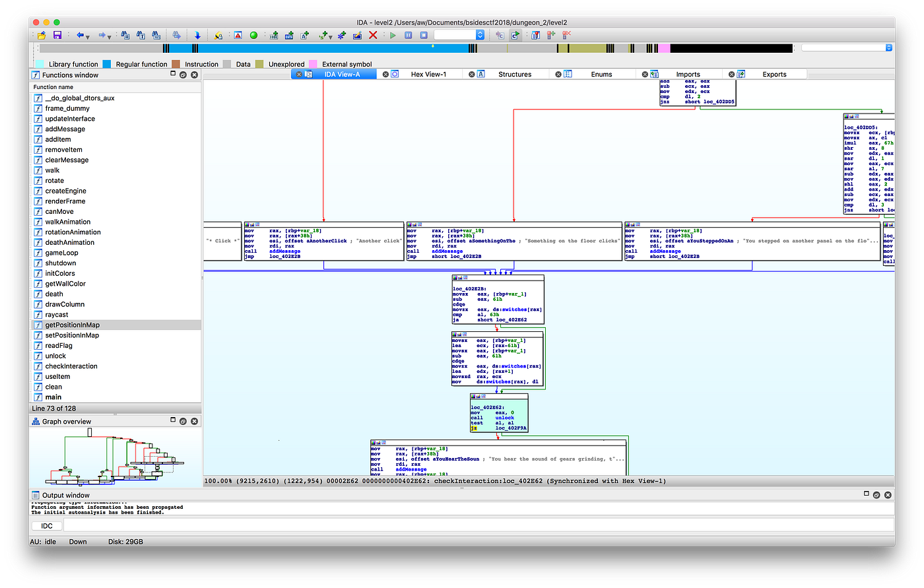This screenshot has height=588, width=924.
Task: Select the navigate back arrow in the toolbar
Action: coord(80,35)
